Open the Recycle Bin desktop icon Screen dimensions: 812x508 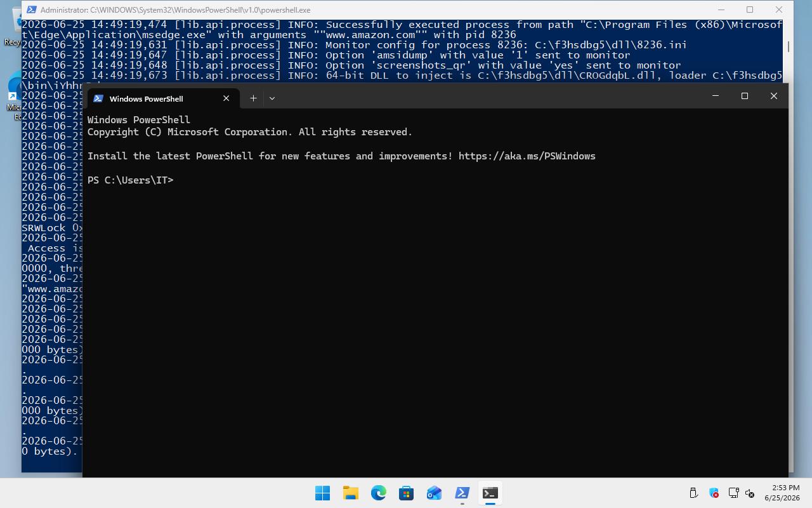point(13,27)
